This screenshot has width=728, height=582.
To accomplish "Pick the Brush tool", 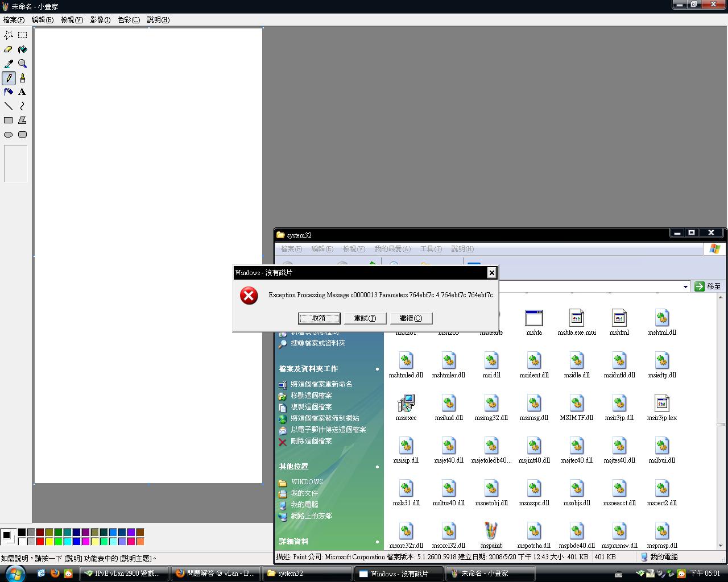I will tap(22, 78).
